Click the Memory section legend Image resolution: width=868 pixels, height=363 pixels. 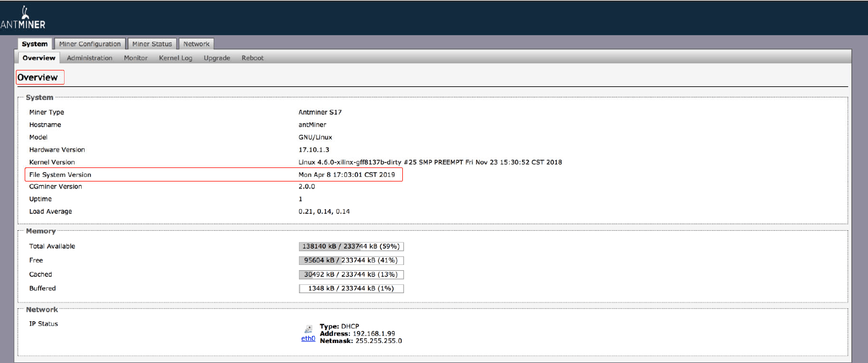(x=41, y=231)
